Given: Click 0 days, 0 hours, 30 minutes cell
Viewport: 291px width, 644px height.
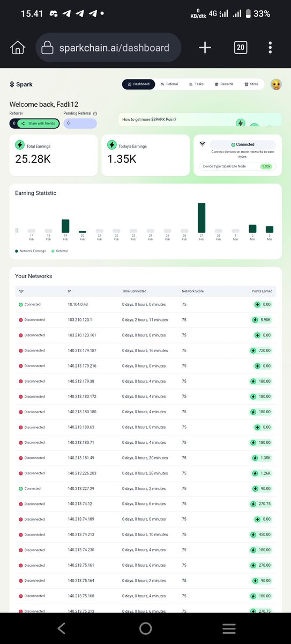Looking at the screenshot, I should [145, 458].
